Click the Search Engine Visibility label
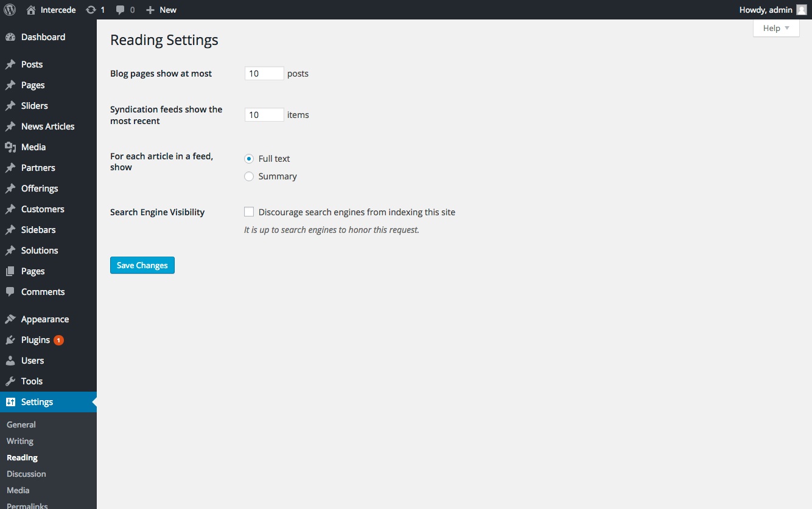Viewport: 812px width, 509px height. click(x=157, y=212)
